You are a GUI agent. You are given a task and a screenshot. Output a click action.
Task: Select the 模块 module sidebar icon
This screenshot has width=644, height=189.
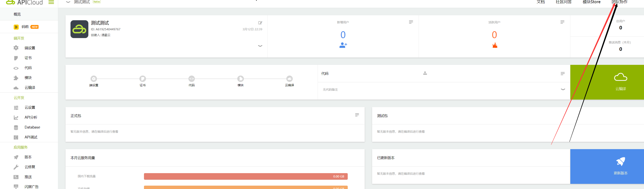16,78
